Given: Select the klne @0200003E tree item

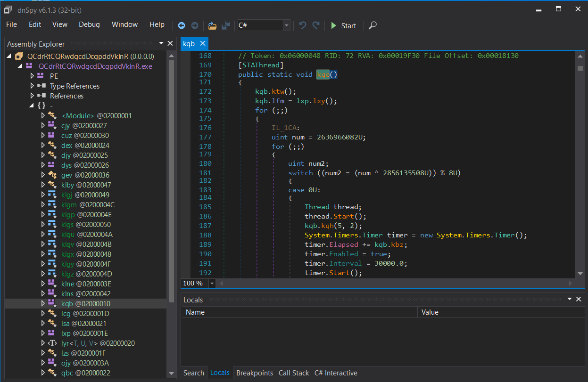Looking at the screenshot, I should click(86, 284).
